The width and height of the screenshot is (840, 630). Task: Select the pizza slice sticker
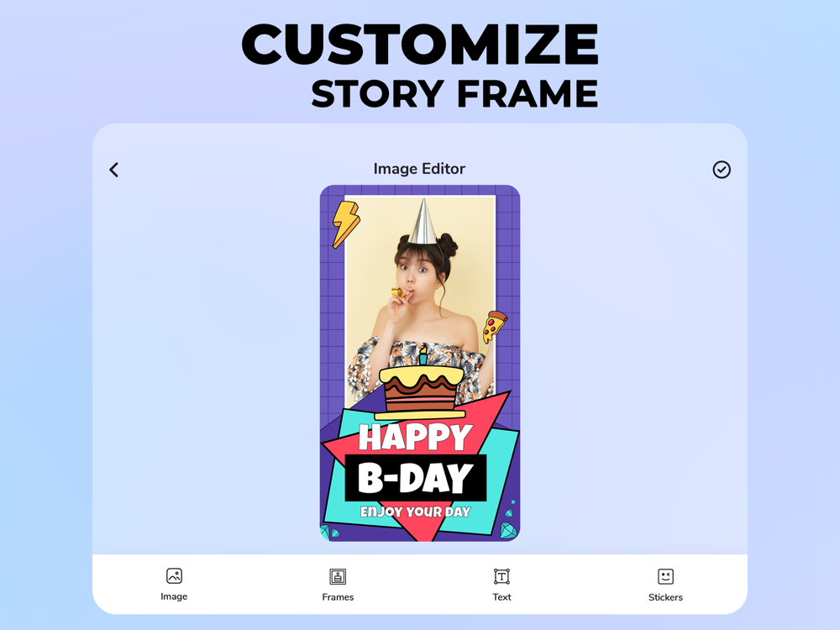click(x=494, y=327)
